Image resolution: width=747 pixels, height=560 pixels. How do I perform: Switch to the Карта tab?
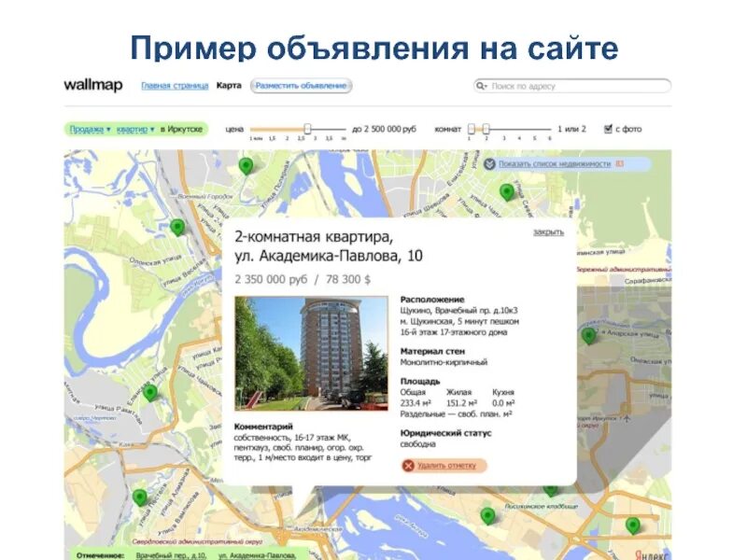pyautogui.click(x=229, y=86)
